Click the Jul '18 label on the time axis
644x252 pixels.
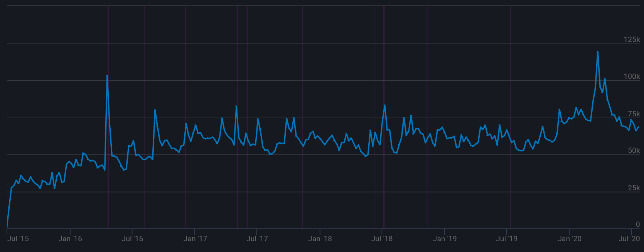[x=382, y=239]
